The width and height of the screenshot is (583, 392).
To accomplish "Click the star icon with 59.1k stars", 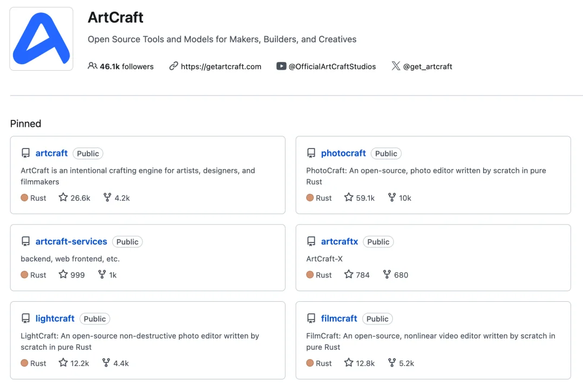I will tap(348, 197).
